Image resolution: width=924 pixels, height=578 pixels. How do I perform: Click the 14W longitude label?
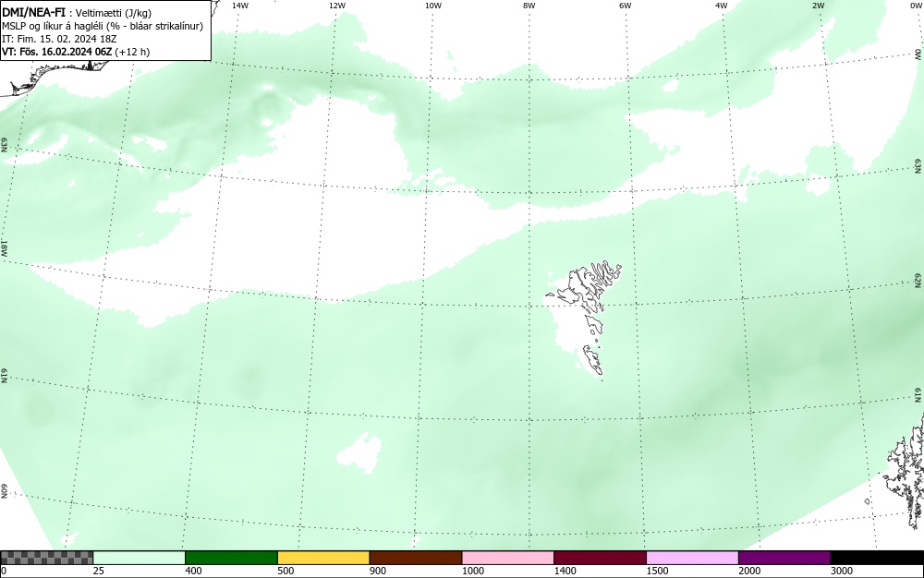click(240, 6)
